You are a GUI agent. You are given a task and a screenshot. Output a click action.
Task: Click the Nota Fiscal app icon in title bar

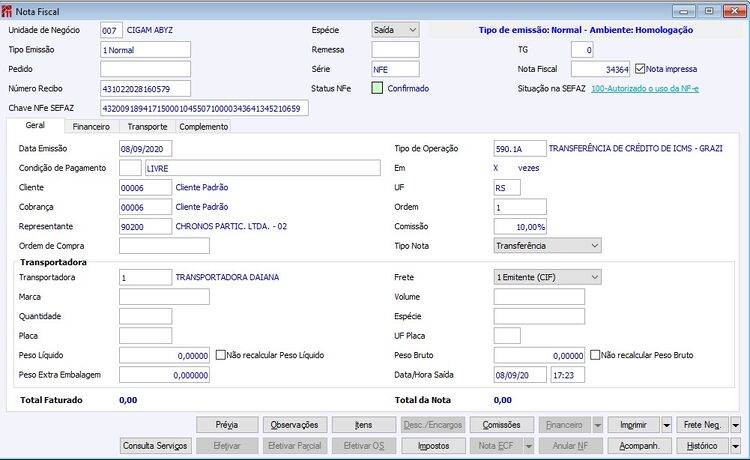click(7, 11)
